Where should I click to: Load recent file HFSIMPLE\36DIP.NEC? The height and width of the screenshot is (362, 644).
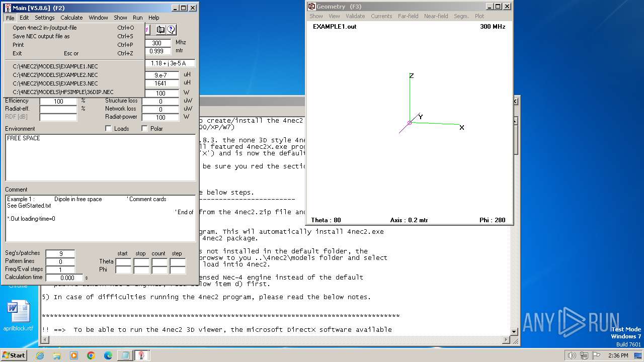click(x=74, y=92)
